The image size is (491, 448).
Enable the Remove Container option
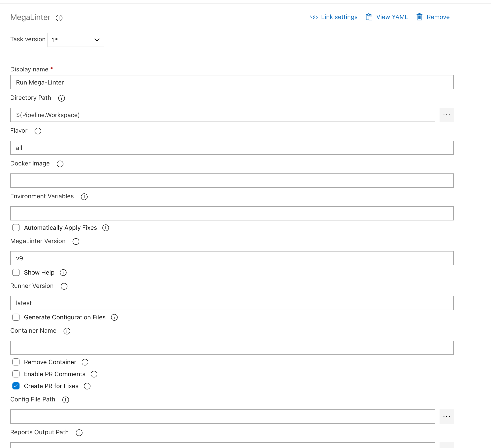pyautogui.click(x=16, y=362)
